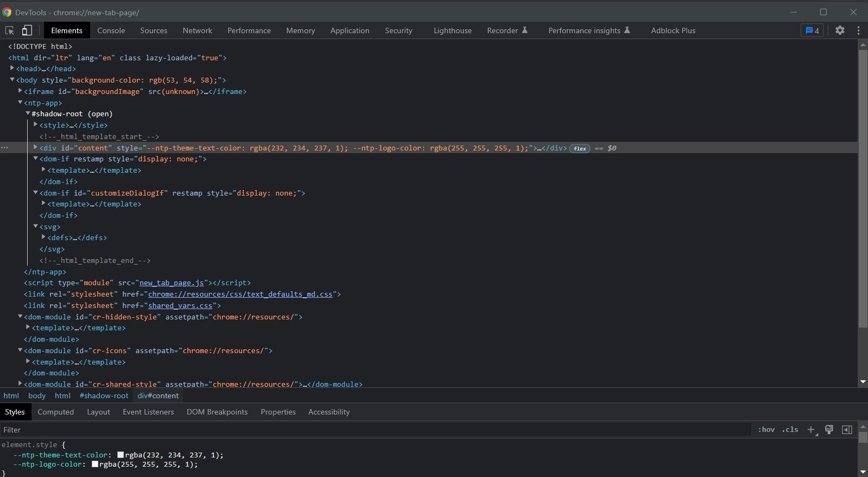Collapse the ntp-app element node

point(20,103)
